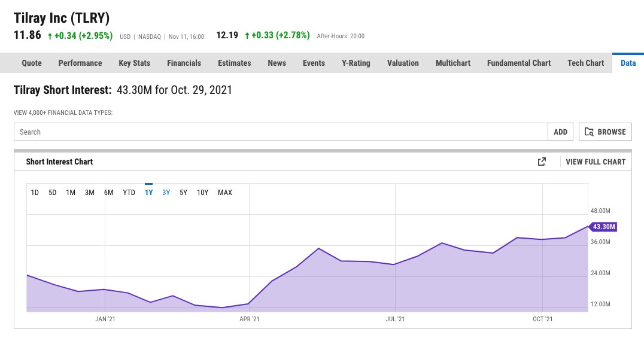Click the JUL '21 axis label
This screenshot has width=644, height=338.
[395, 319]
